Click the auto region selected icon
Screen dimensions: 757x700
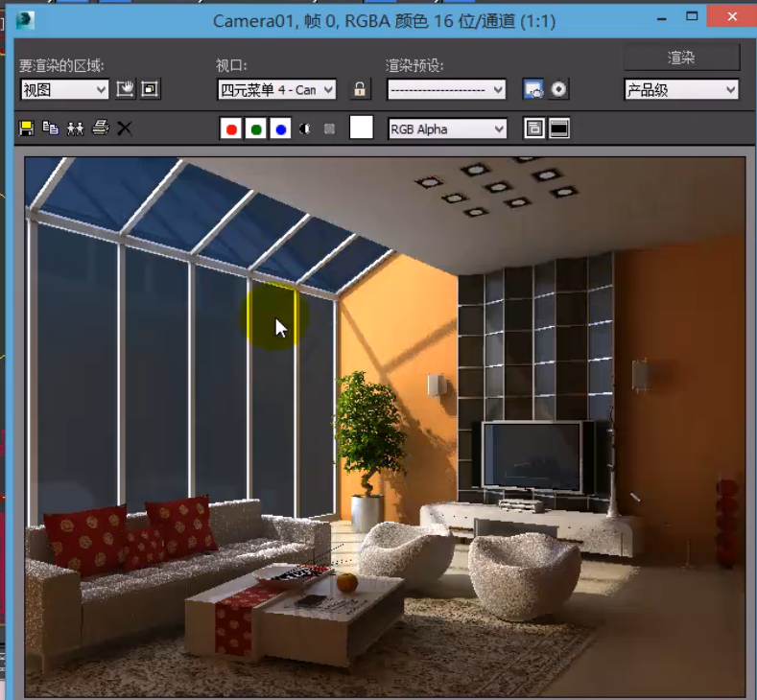pos(150,89)
